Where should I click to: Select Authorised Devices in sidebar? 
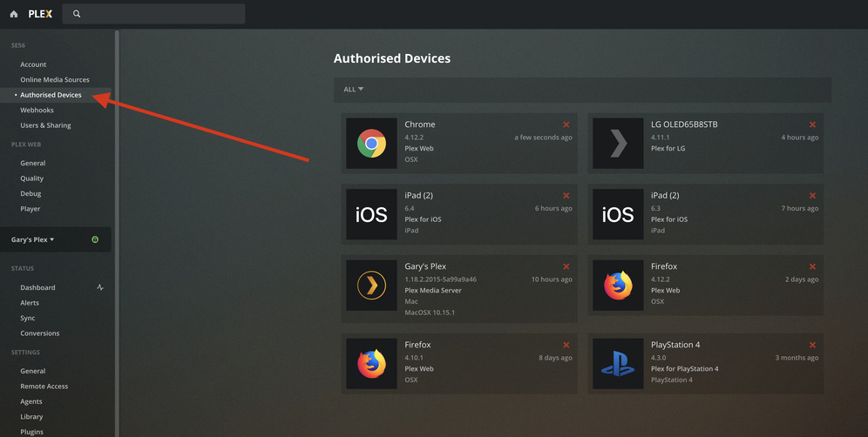pos(51,95)
